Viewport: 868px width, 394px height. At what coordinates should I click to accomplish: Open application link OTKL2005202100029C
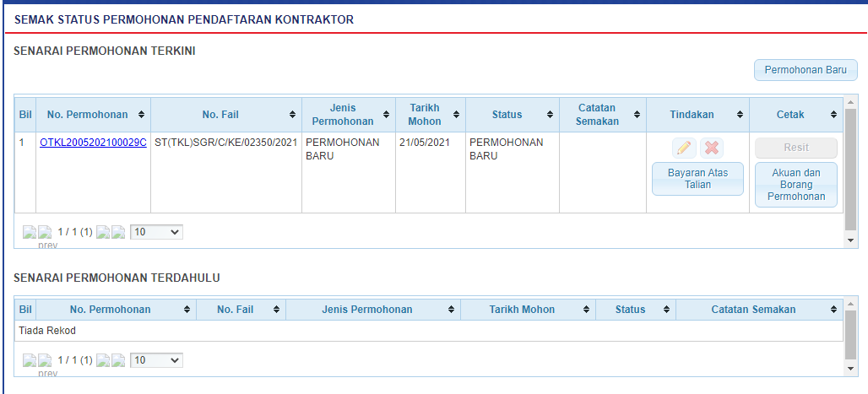[x=93, y=143]
